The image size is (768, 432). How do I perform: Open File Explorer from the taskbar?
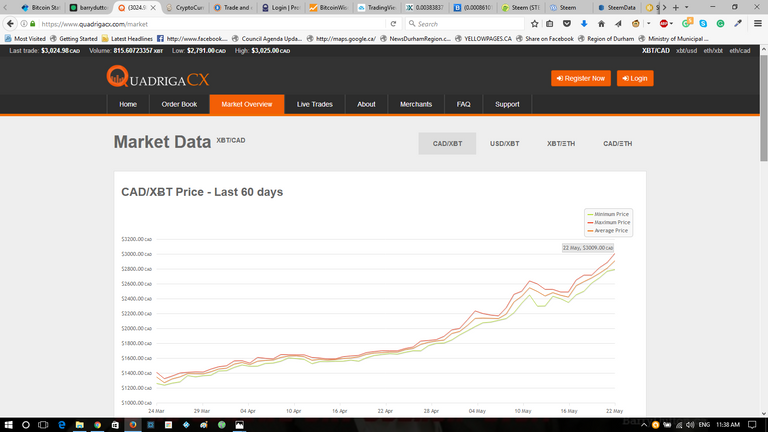[79, 425]
